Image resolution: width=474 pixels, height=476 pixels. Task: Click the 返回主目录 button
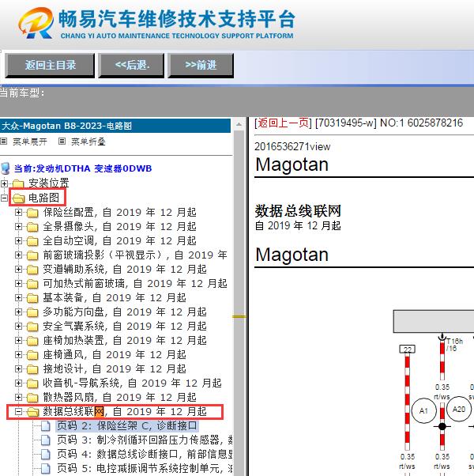coord(50,66)
